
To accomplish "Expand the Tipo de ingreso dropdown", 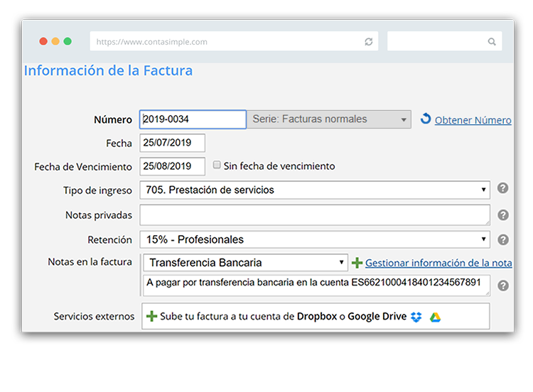I will point(315,190).
